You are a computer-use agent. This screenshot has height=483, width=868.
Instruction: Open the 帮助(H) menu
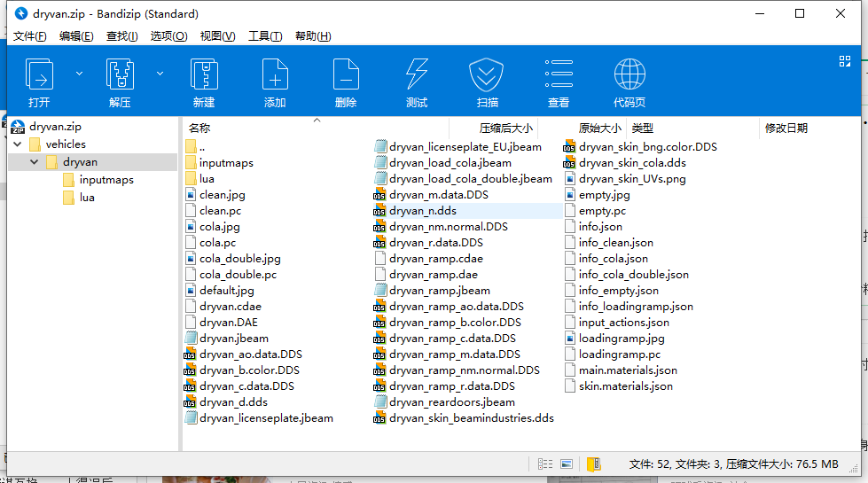(313, 36)
